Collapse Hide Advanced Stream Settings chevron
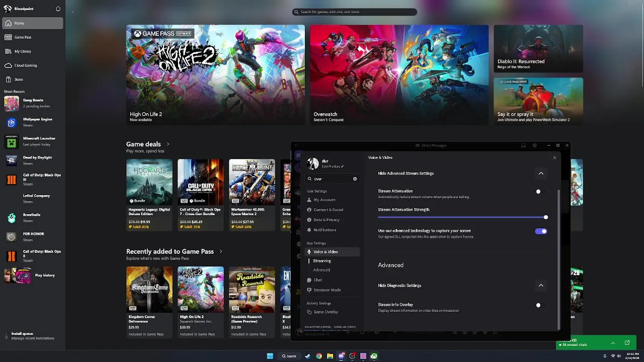 541,173
